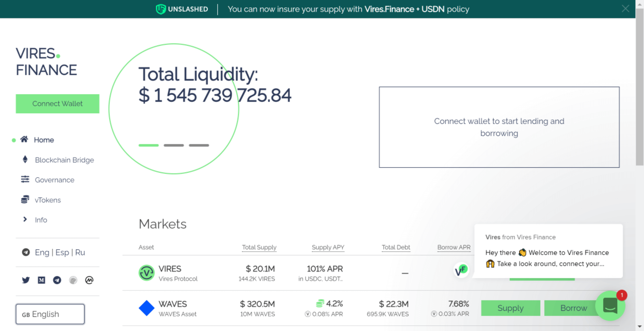The width and height of the screenshot is (644, 331).
Task: Expand the Info section in the sidebar
Action: click(x=25, y=219)
